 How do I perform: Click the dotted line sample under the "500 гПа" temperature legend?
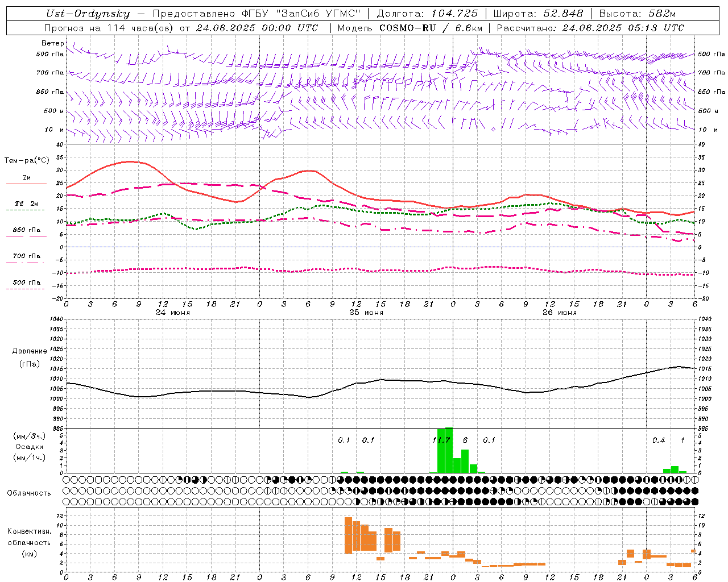pos(25,289)
